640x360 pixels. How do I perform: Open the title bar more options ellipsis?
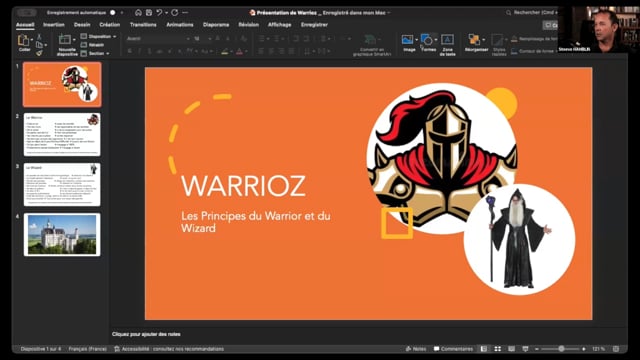186,13
